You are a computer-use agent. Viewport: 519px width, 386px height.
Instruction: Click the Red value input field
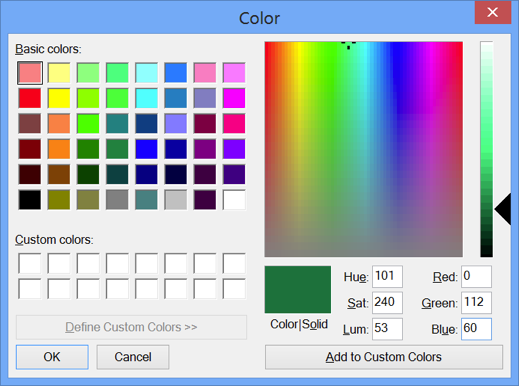pos(476,276)
